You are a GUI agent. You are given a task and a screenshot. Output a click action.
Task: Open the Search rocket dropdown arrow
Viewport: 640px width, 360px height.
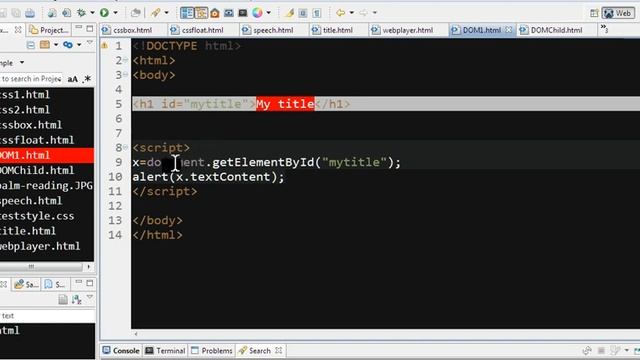click(167, 13)
